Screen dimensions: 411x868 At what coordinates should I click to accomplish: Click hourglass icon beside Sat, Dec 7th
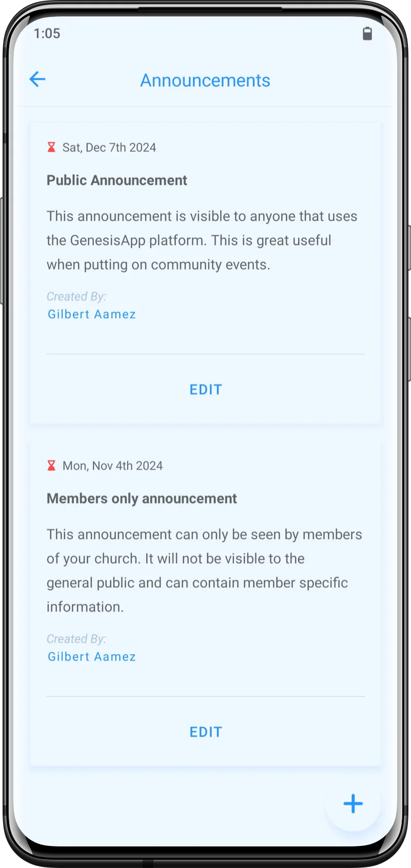(51, 147)
